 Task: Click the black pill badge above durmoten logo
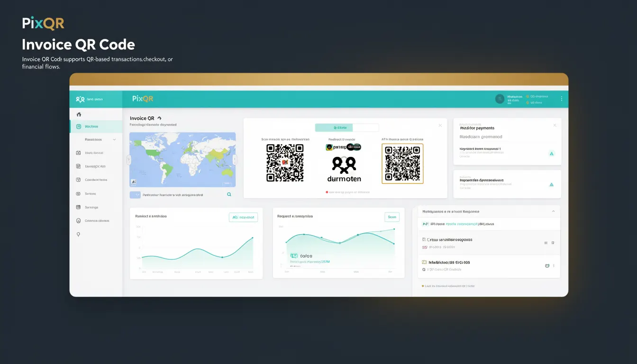354,147
